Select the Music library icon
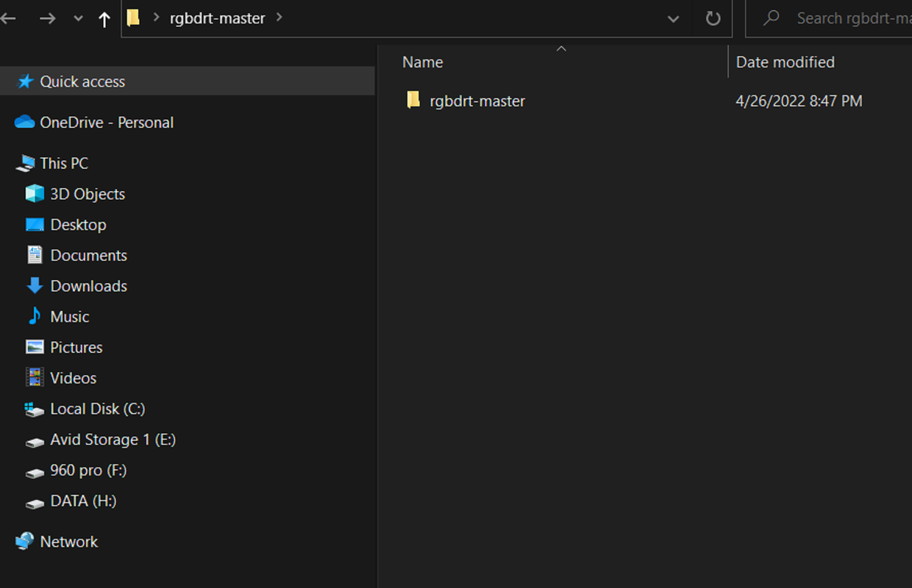This screenshot has height=588, width=912. pos(35,317)
